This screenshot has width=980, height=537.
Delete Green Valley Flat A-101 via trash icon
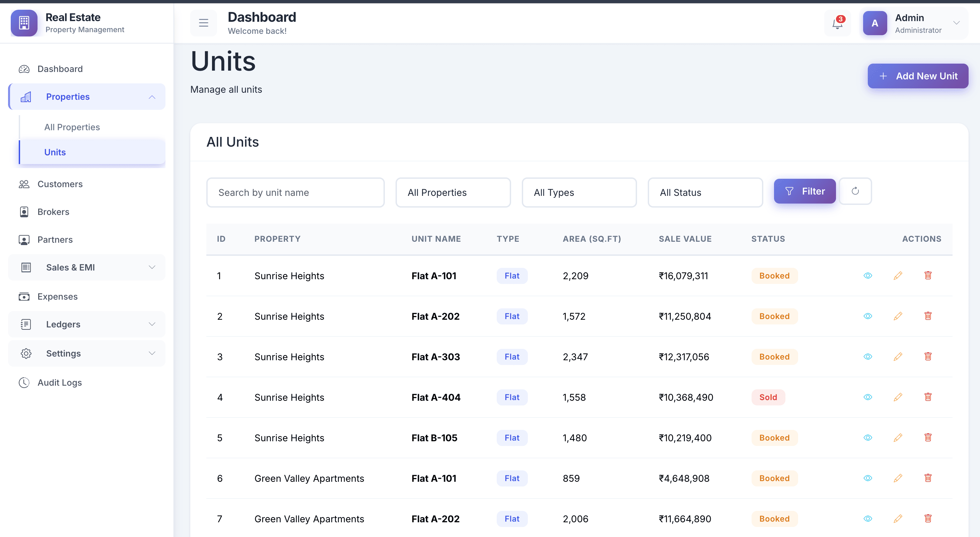coord(928,478)
